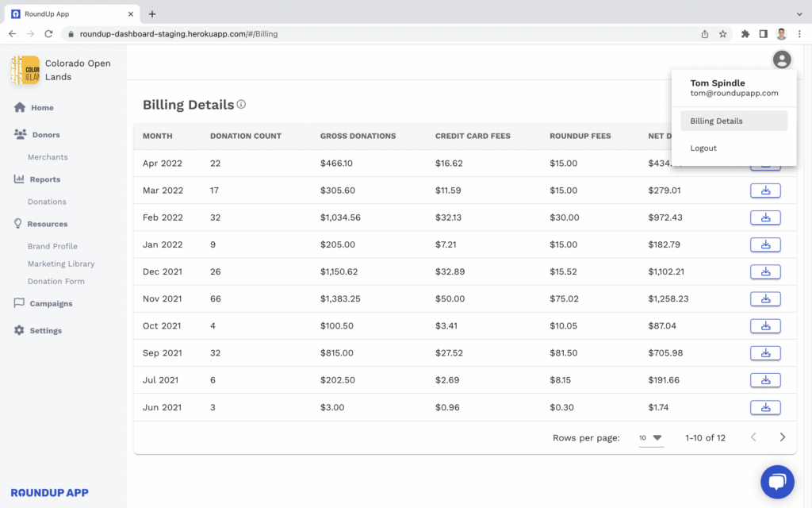Open the Merchants page in sidebar

pyautogui.click(x=48, y=157)
